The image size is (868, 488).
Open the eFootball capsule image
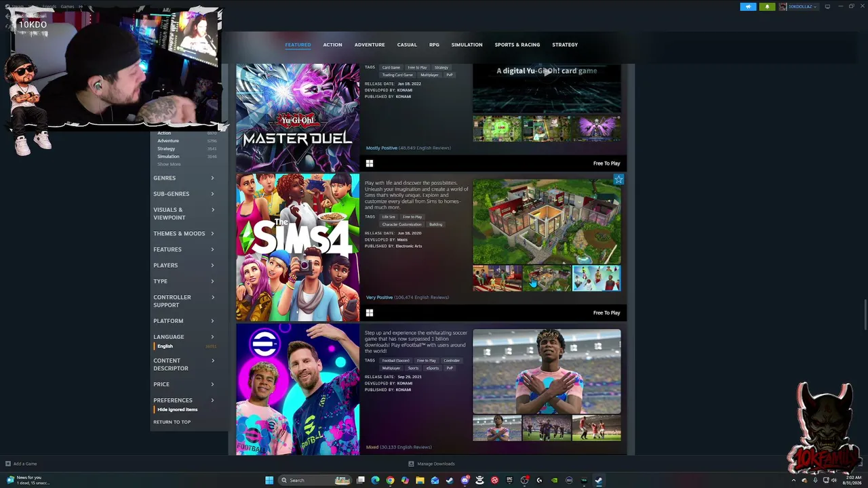click(298, 389)
